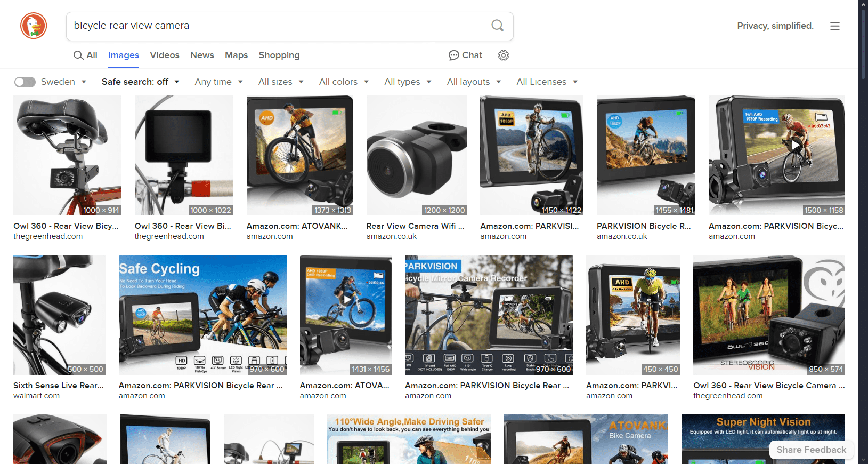Screen dimensions: 868x464
Task: Open the Rear View Camera Wifi ... title link
Action: click(x=416, y=226)
